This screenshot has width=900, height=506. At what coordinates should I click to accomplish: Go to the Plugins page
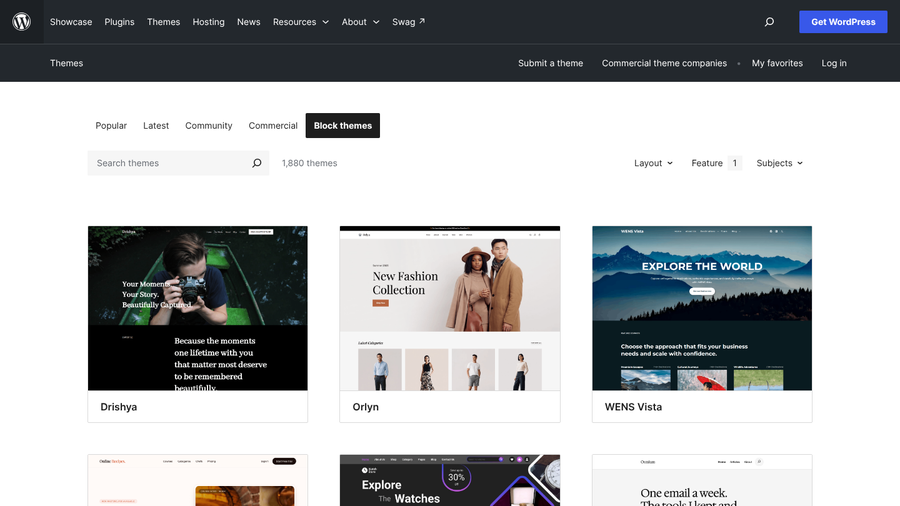pos(119,22)
